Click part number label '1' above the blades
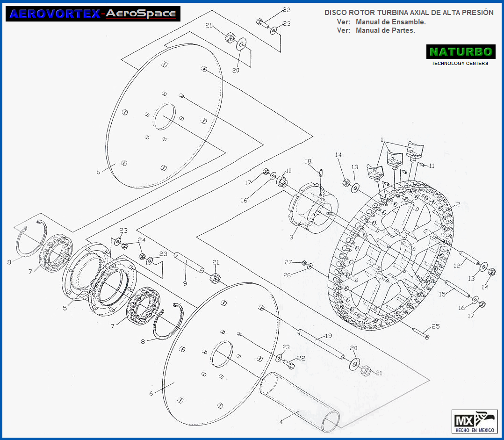Screen dimensions: 504x440 click(382, 140)
